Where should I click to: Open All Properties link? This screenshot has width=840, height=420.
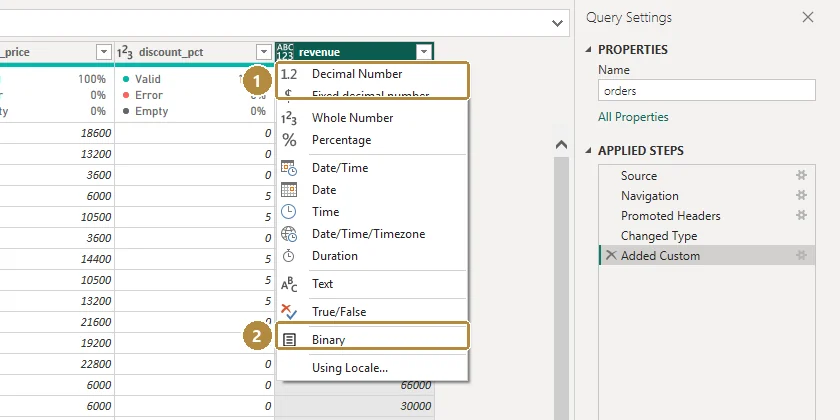tap(633, 117)
